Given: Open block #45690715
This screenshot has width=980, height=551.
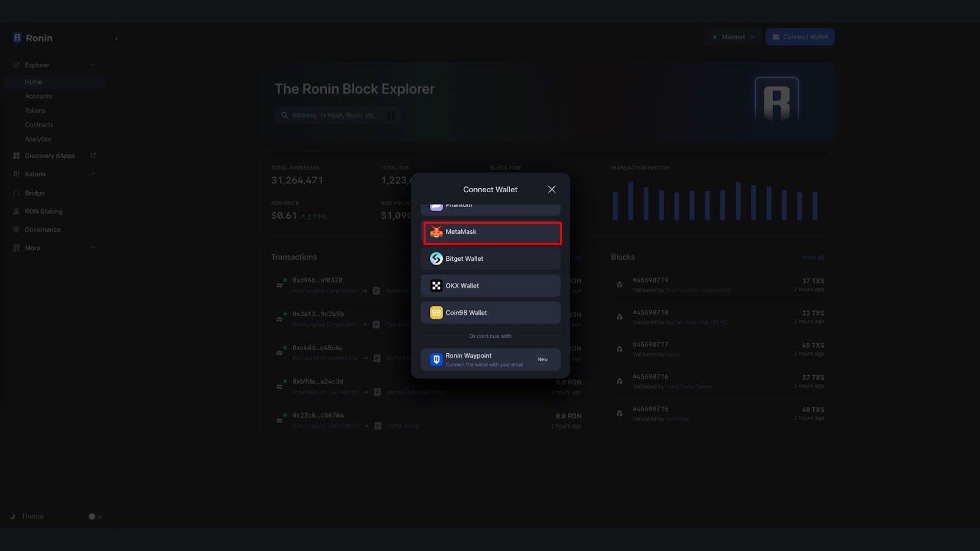Looking at the screenshot, I should [650, 409].
